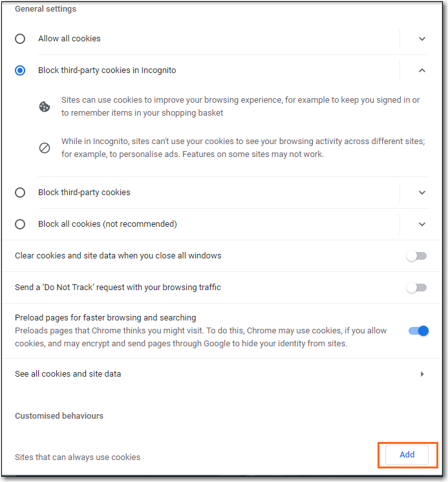Screen dimensions: 448x482
Task: Click the Block all cookies (not recommended) label
Action: 107,224
